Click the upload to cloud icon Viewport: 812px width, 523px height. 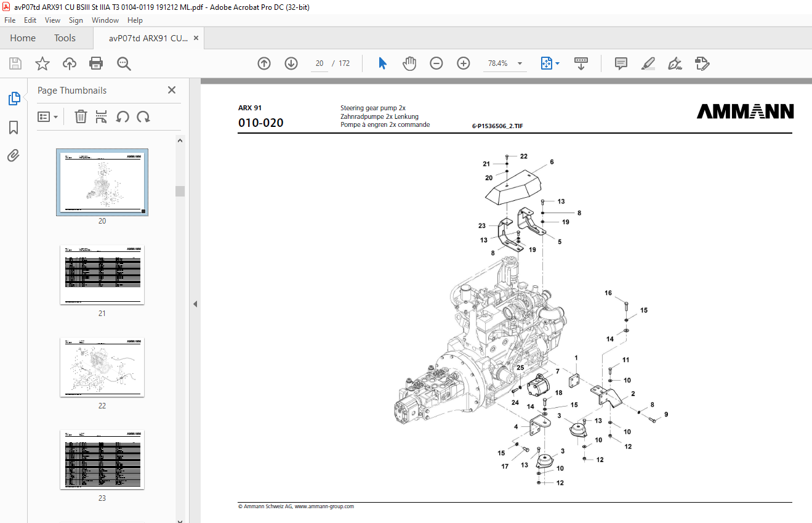(70, 63)
